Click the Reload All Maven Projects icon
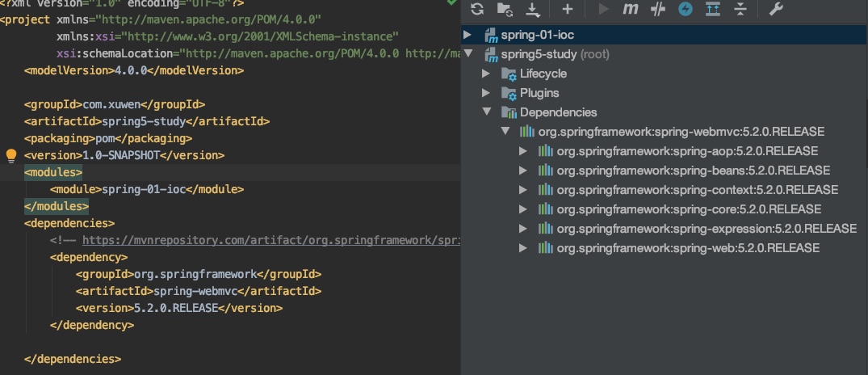The height and width of the screenshot is (375, 868). pyautogui.click(x=477, y=9)
